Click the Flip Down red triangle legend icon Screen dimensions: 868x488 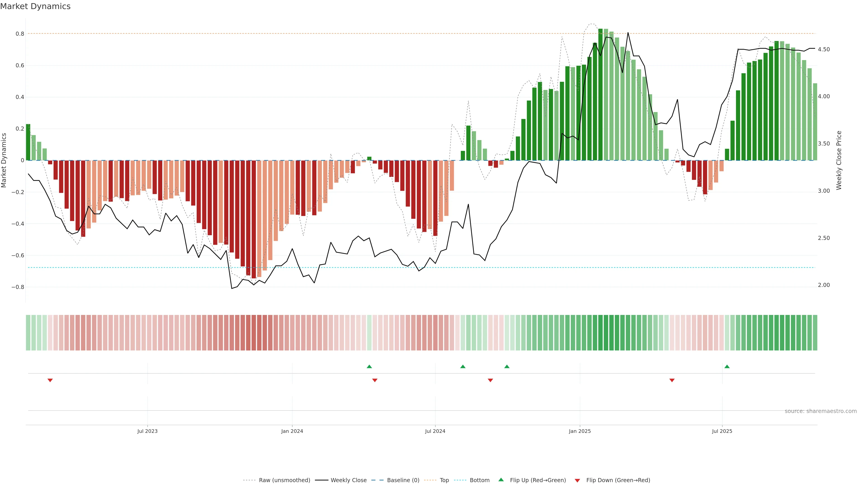(577, 480)
